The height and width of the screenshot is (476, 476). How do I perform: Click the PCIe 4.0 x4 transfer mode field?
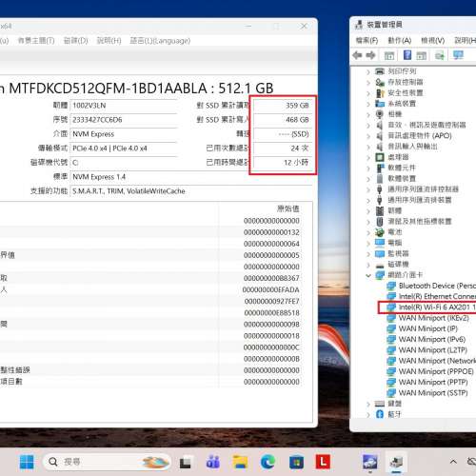pos(124,149)
